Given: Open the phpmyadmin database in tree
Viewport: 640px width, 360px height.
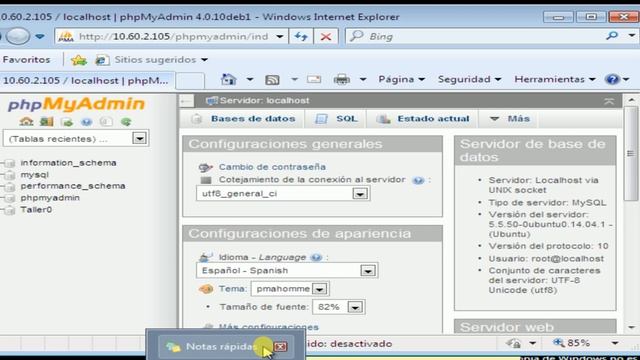Looking at the screenshot, I should coord(50,198).
